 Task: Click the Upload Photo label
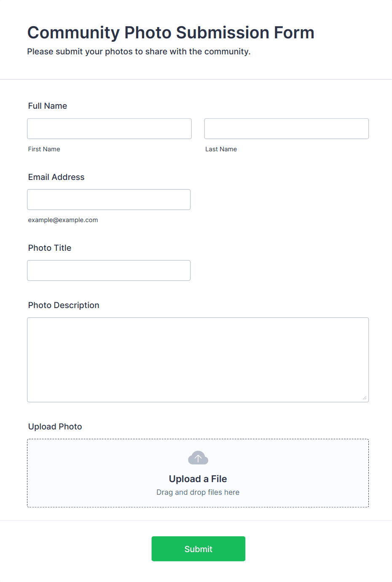[x=55, y=426]
